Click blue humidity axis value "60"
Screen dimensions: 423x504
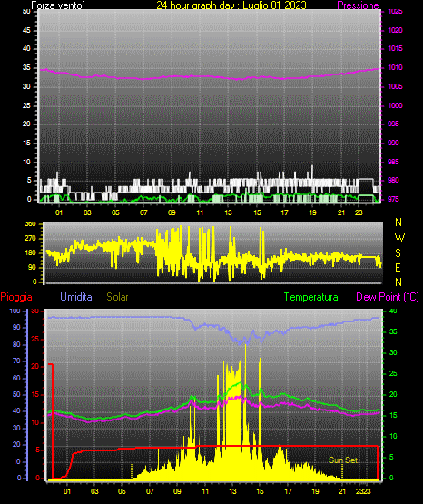(x=16, y=378)
